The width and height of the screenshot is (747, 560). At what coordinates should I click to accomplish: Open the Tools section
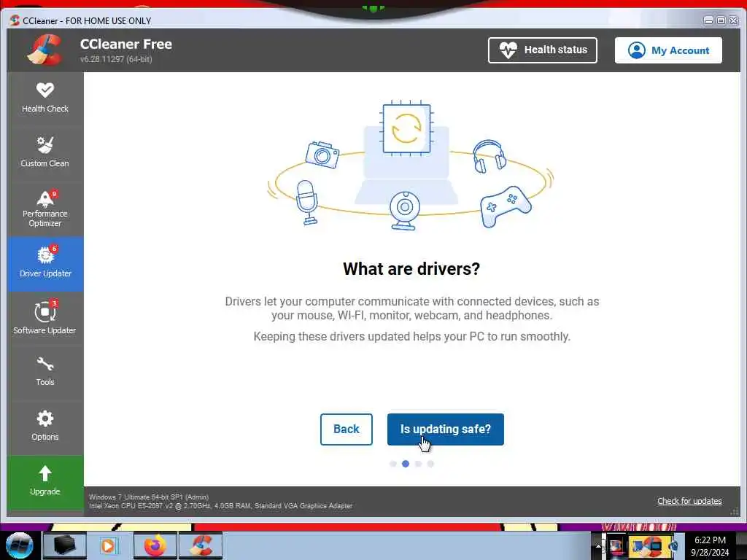pyautogui.click(x=45, y=373)
